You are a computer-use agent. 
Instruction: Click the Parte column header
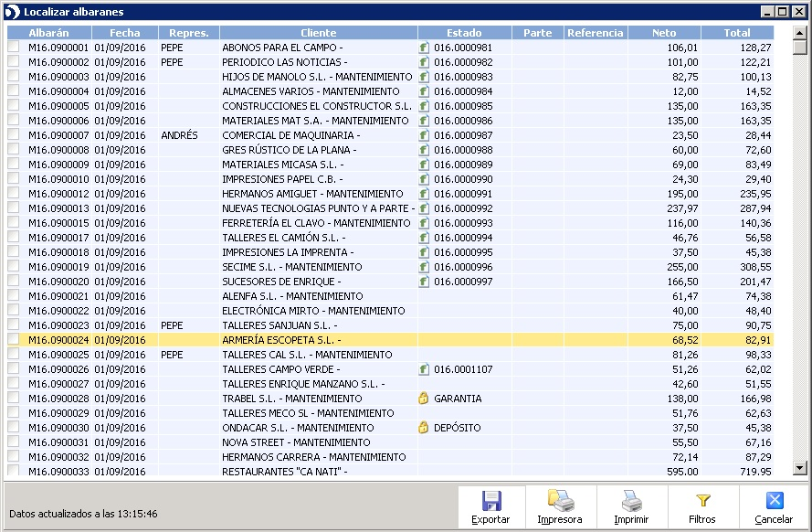(x=538, y=33)
